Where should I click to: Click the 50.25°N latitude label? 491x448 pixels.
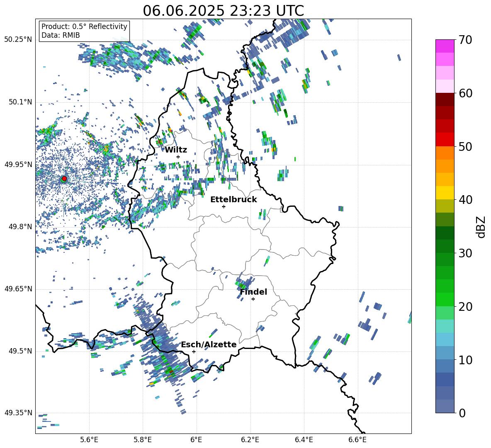(x=18, y=40)
